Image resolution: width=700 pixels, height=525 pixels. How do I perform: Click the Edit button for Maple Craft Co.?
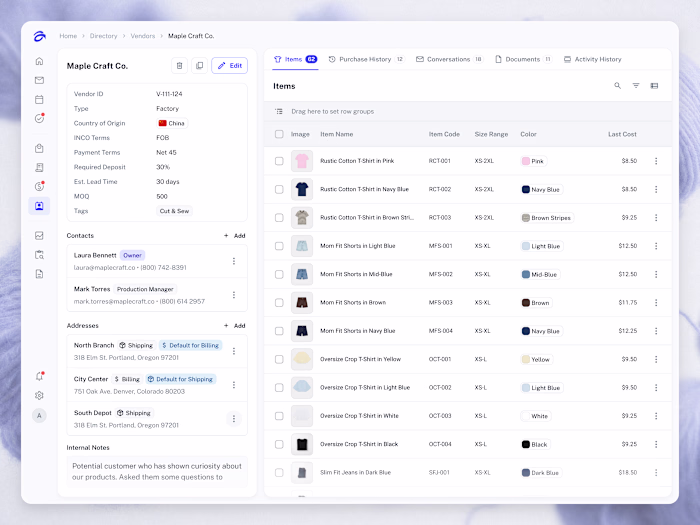(x=229, y=66)
